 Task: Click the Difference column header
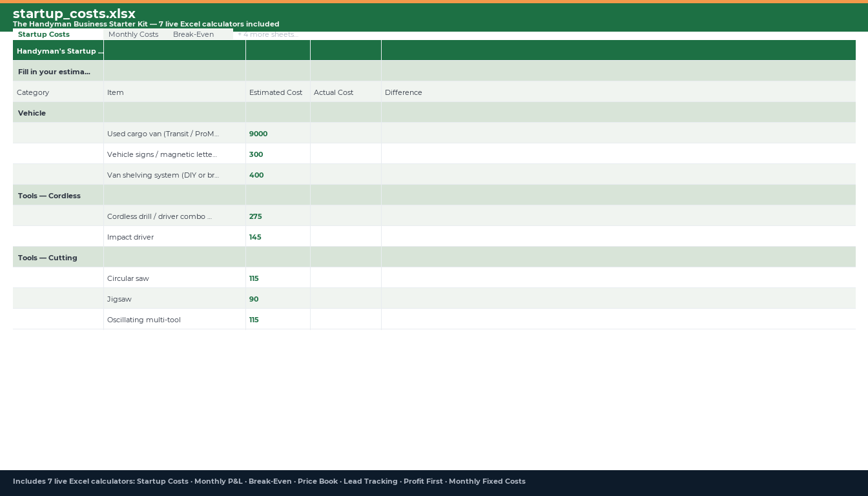[618, 92]
